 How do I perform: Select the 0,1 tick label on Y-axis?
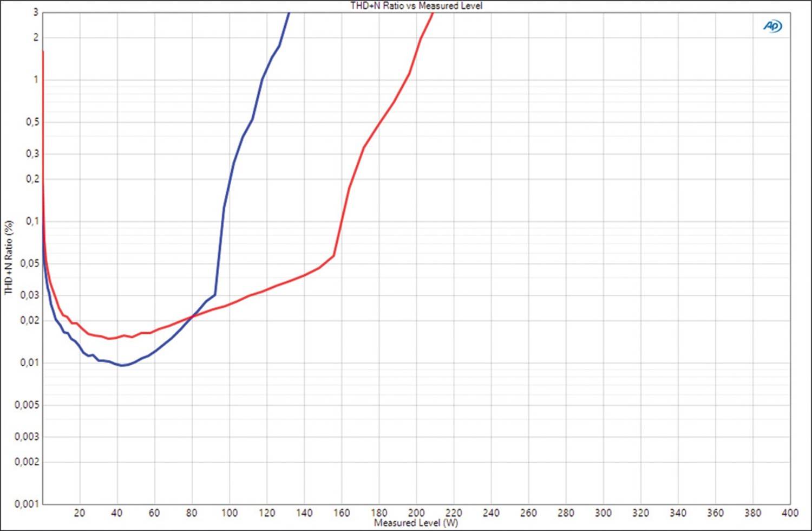[32, 221]
